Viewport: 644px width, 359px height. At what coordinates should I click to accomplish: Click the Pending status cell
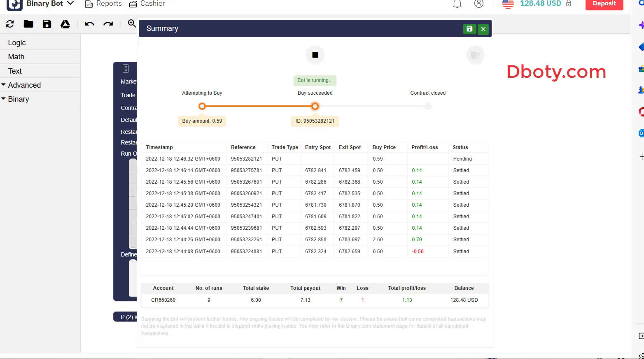coord(462,159)
